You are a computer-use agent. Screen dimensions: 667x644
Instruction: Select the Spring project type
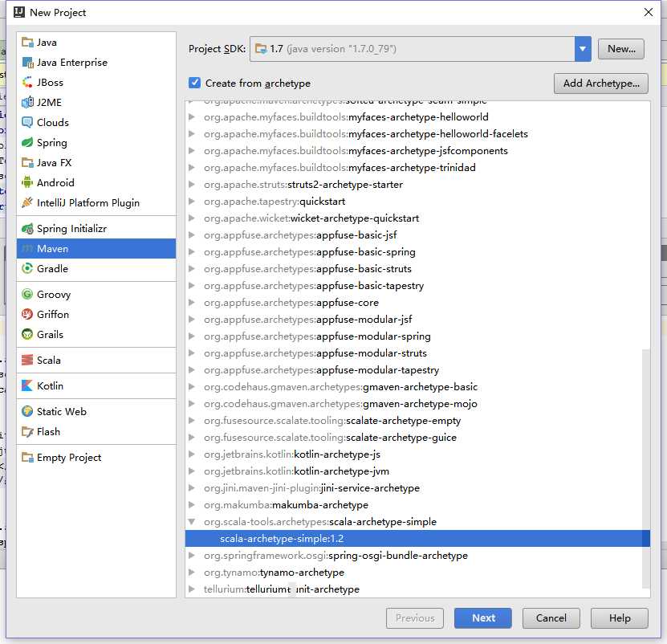click(96, 143)
